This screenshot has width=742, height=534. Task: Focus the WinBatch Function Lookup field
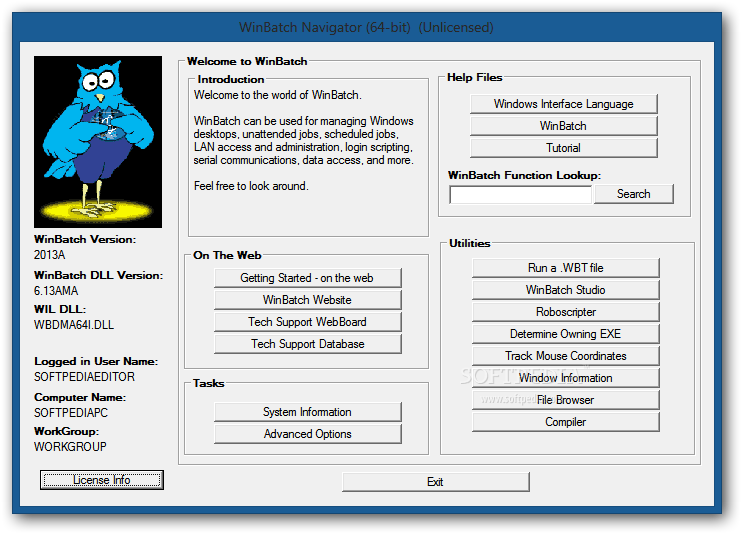[520, 195]
